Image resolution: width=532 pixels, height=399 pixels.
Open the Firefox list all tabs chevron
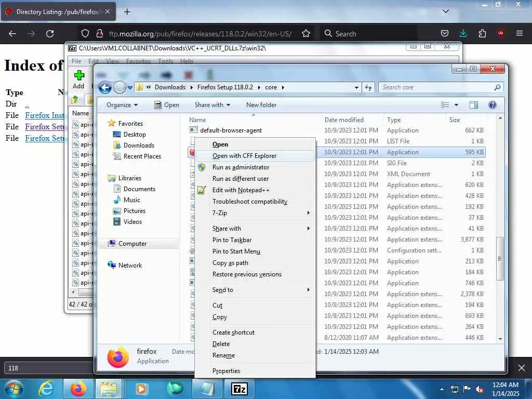446,11
